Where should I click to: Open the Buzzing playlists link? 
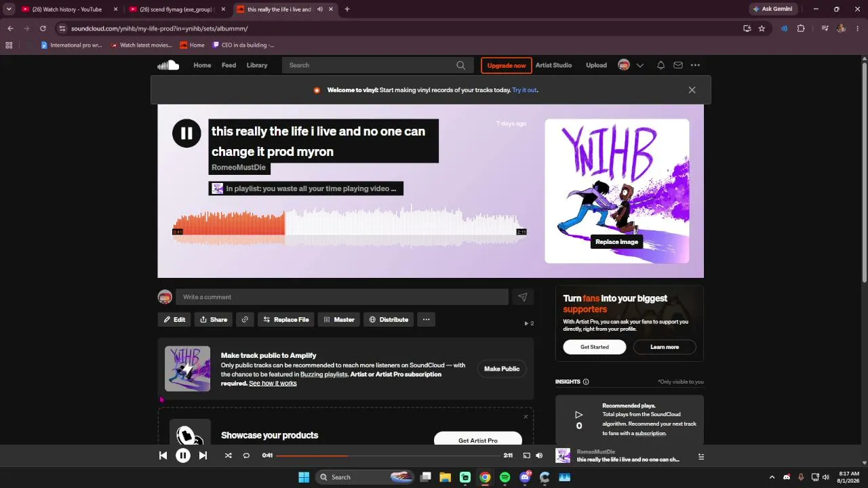click(x=323, y=374)
